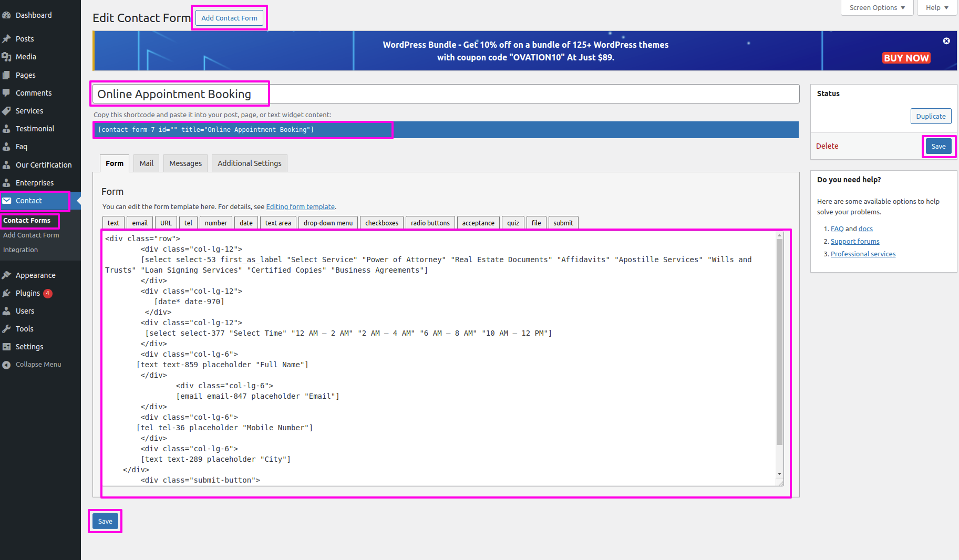Viewport: 959px width, 560px height.
Task: Click the Duplicate button in Status
Action: click(930, 117)
